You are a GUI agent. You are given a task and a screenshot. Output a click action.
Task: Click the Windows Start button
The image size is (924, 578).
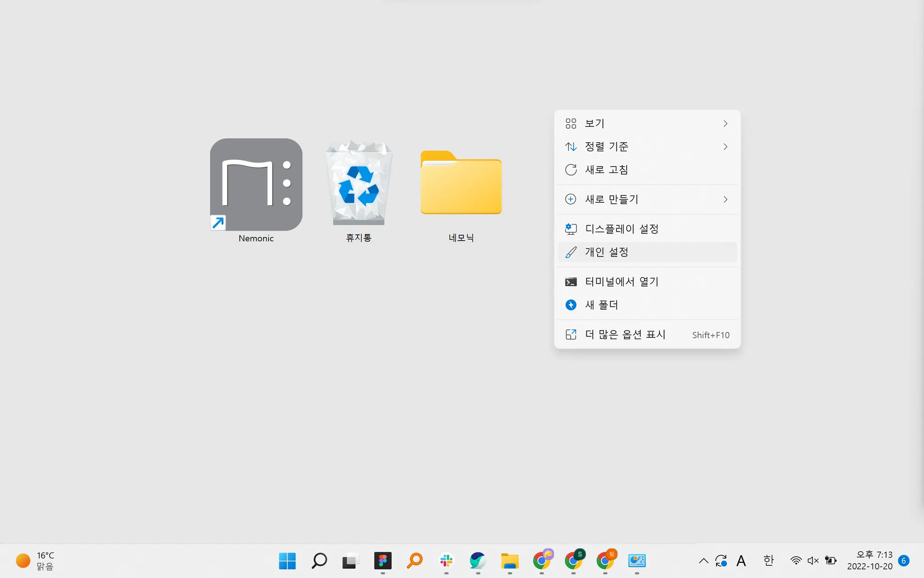tap(287, 561)
